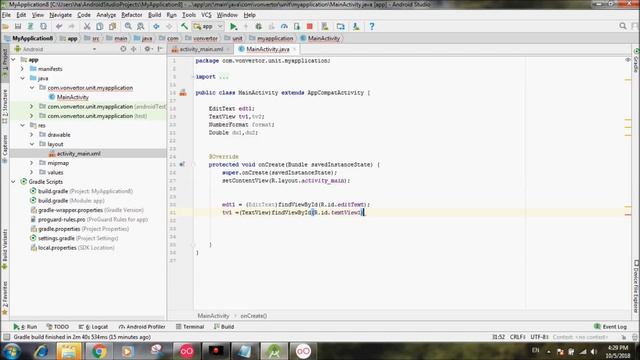Open the AVD Manager toolbar icon
The image size is (640, 360).
pyautogui.click(x=325, y=27)
